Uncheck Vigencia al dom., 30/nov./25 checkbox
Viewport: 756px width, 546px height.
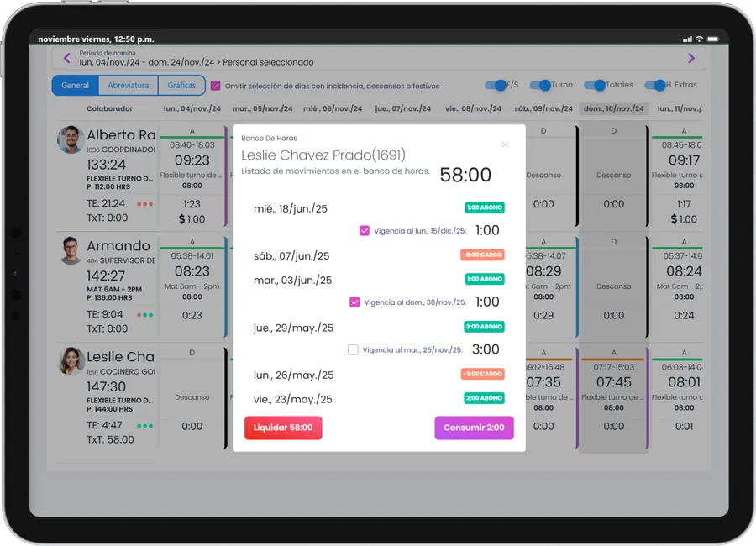pyautogui.click(x=354, y=302)
